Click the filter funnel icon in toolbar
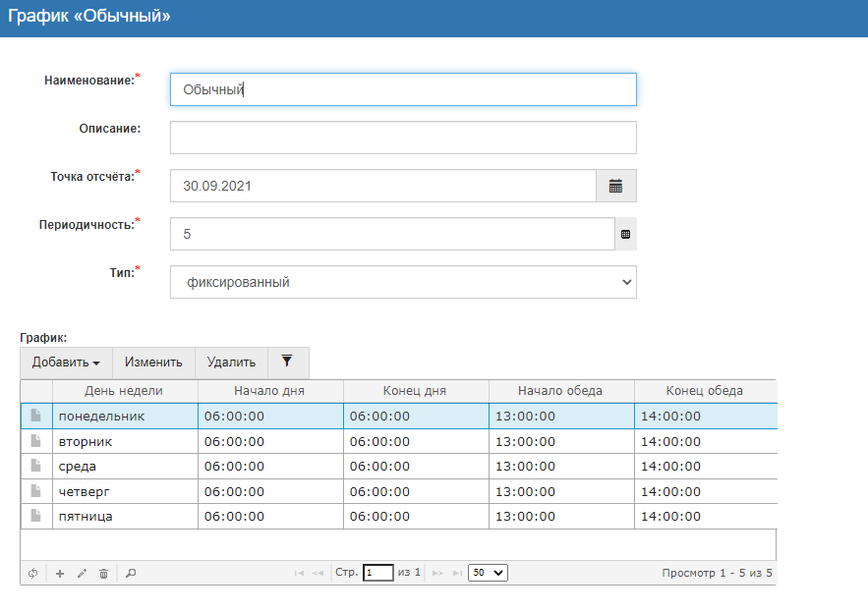The width and height of the screenshot is (868, 614). 287,362
